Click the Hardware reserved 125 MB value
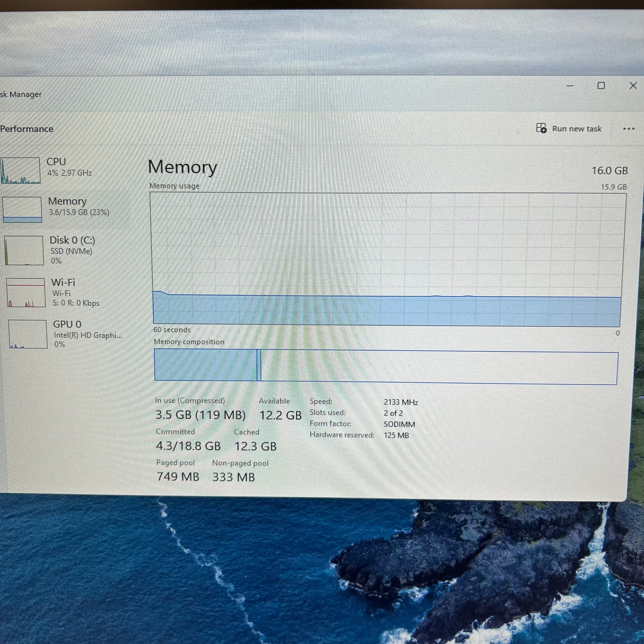 [x=396, y=435]
